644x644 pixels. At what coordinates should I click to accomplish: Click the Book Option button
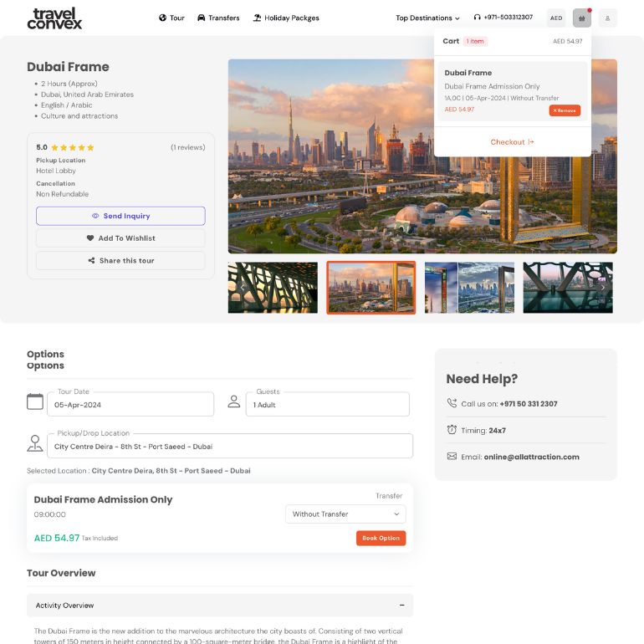pyautogui.click(x=381, y=538)
